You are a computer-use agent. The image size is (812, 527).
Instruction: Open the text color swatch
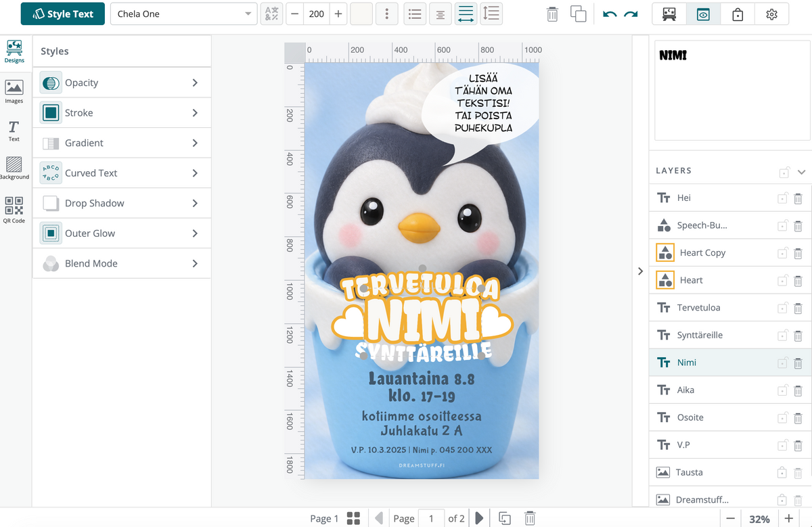click(361, 14)
